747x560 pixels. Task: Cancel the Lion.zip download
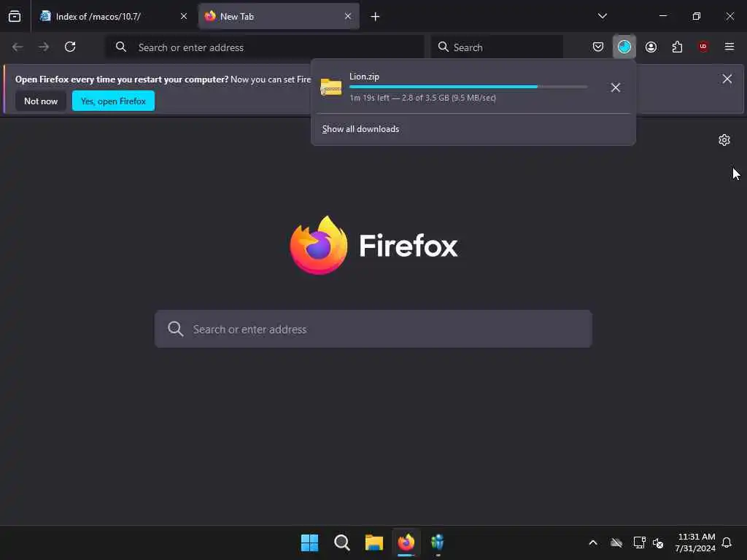pos(616,87)
